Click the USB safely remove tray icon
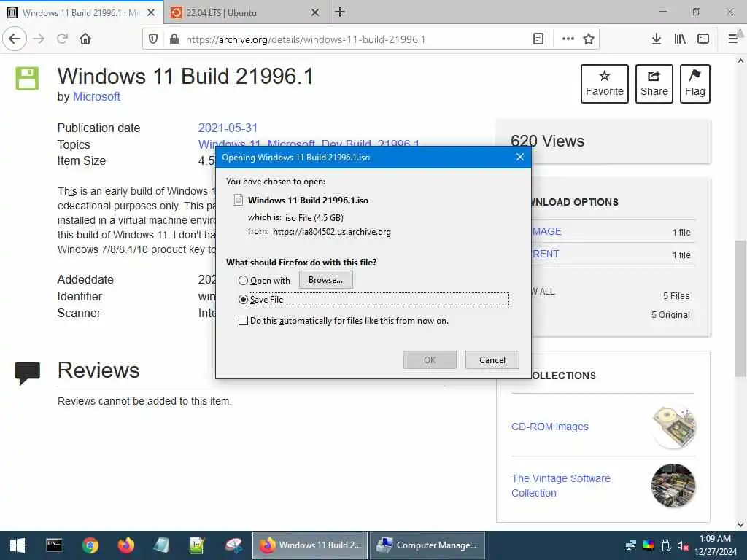The width and height of the screenshot is (747, 560). [666, 545]
